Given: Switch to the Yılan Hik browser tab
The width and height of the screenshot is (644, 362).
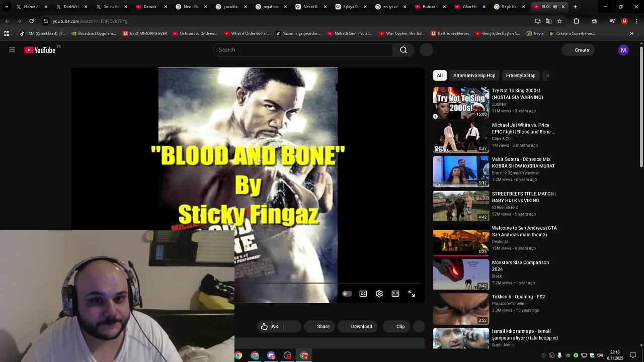Looking at the screenshot, I should 470,7.
